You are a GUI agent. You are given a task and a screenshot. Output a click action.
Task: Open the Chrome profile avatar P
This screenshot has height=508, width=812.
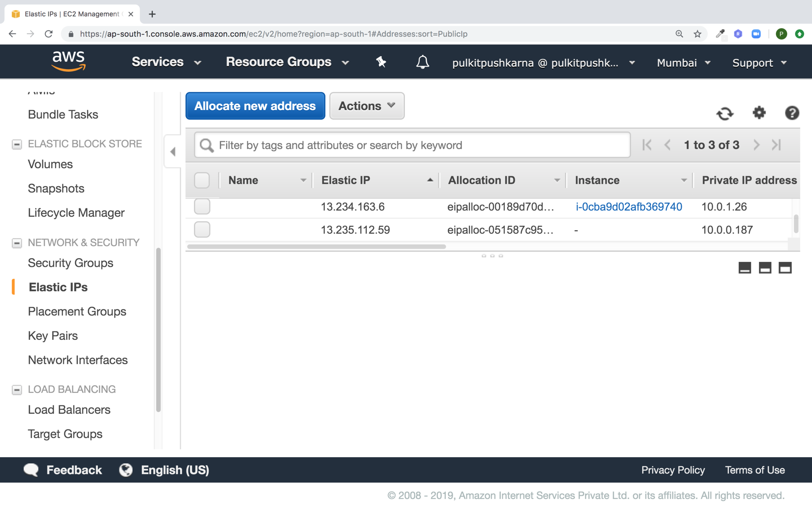[x=781, y=34]
